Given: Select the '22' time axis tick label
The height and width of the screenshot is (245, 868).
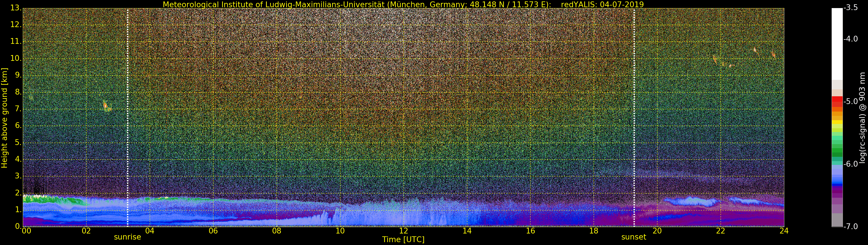Looking at the screenshot, I should click(720, 231).
